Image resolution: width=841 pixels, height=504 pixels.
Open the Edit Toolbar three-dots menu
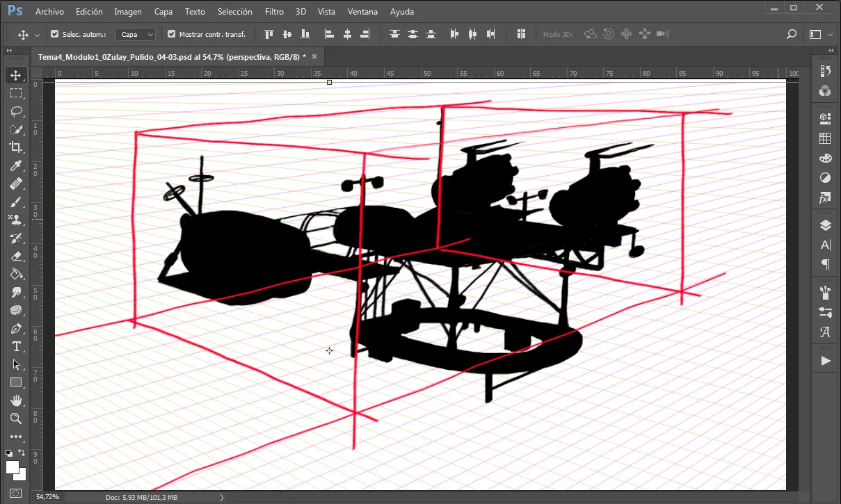pyautogui.click(x=16, y=437)
